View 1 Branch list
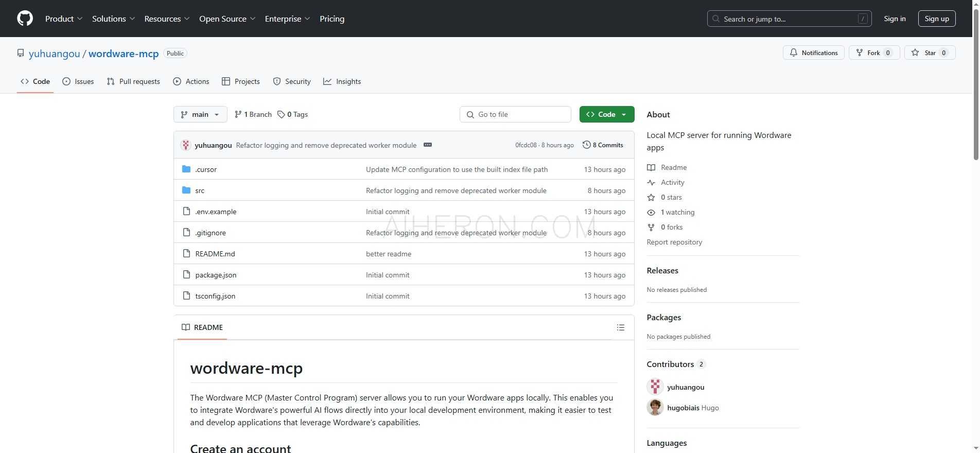980x453 pixels. [x=253, y=114]
